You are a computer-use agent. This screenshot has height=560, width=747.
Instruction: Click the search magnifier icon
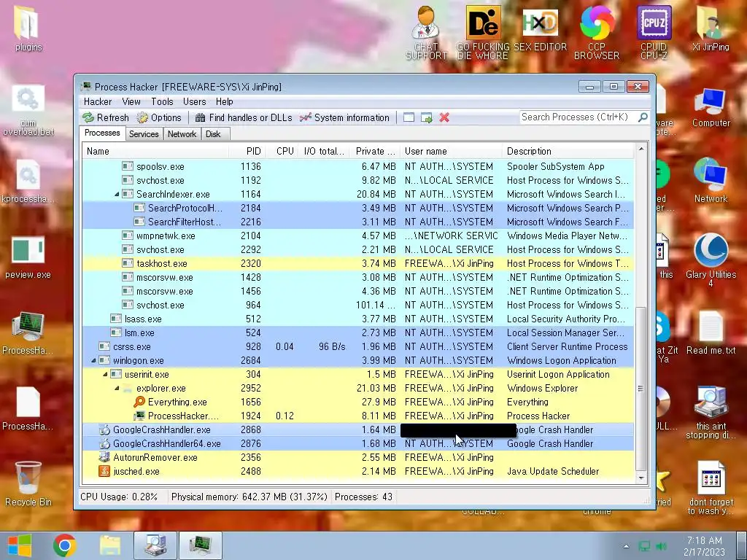[643, 117]
